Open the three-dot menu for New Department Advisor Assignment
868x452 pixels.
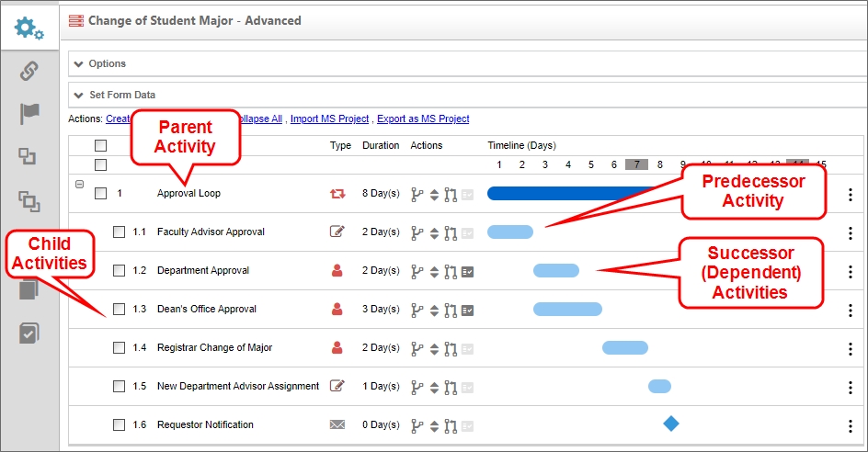(x=851, y=387)
